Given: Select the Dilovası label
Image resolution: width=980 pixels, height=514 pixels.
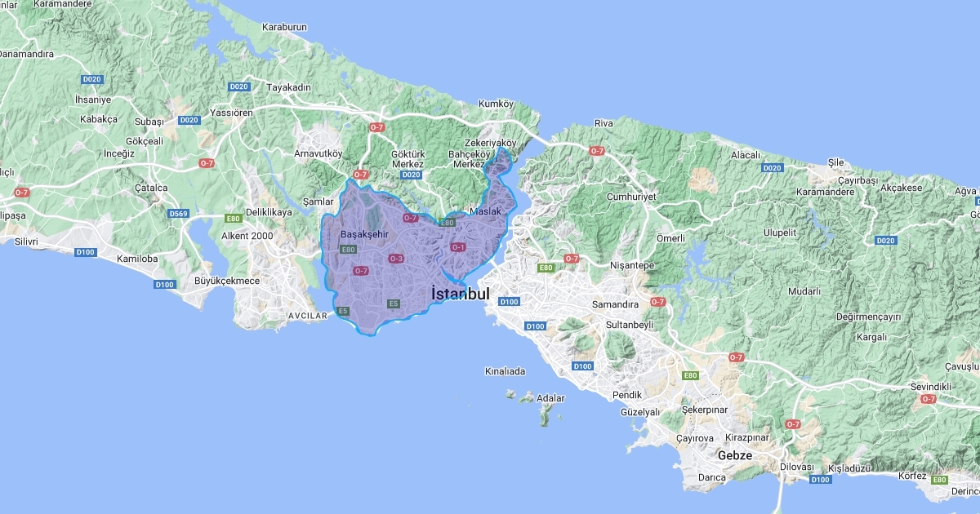Looking at the screenshot, I should [796, 466].
